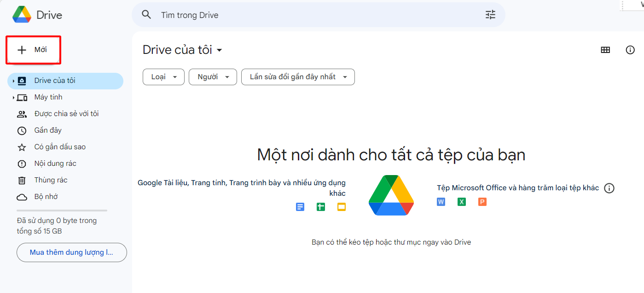Click the Trang trình bày icon
Screen dimensions: 644x293
(341, 207)
